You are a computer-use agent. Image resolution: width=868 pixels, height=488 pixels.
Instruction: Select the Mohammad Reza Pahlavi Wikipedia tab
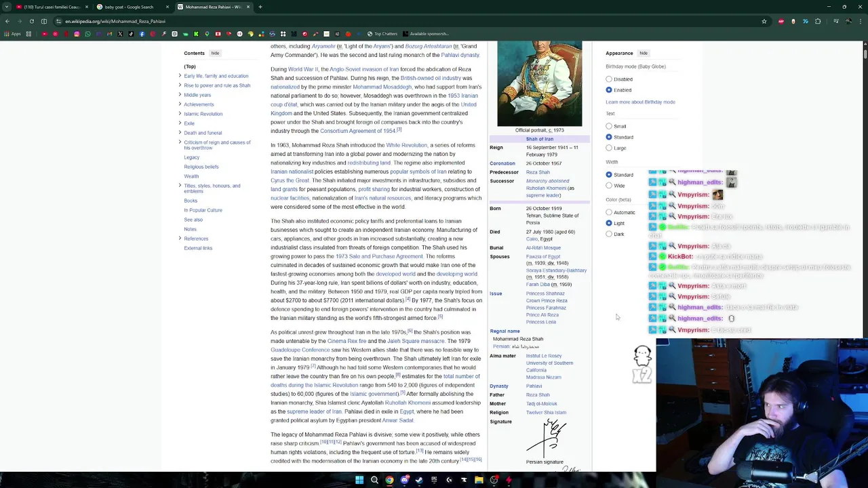213,7
